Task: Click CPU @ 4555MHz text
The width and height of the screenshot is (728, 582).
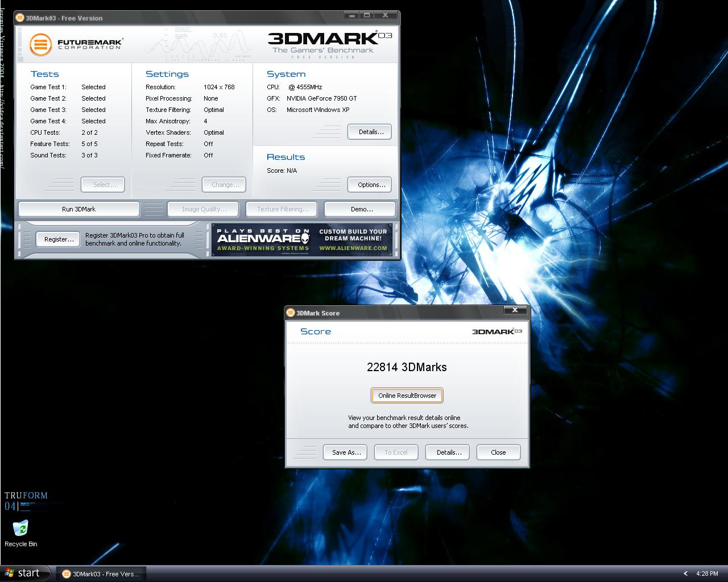Action: [x=294, y=87]
